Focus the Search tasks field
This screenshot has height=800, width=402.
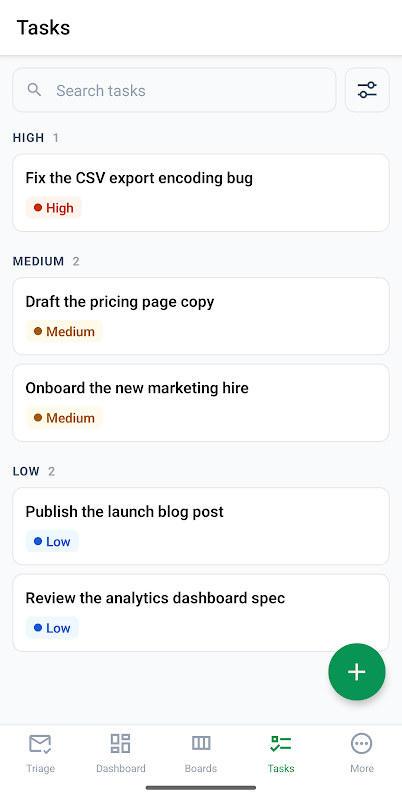click(x=174, y=90)
